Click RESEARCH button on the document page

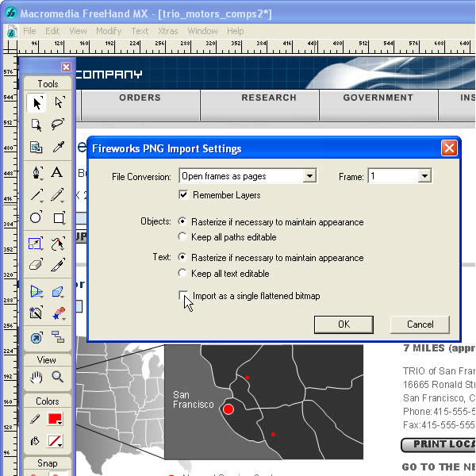[x=260, y=105]
